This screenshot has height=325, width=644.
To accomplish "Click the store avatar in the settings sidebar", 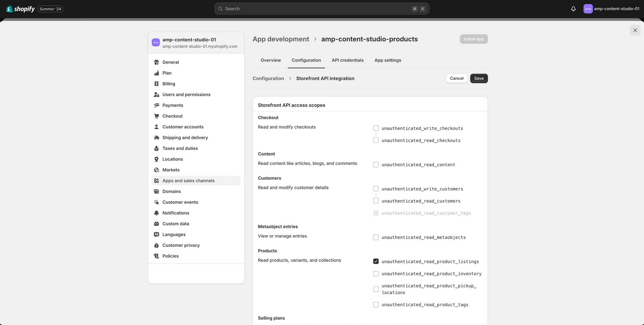I will click(156, 43).
